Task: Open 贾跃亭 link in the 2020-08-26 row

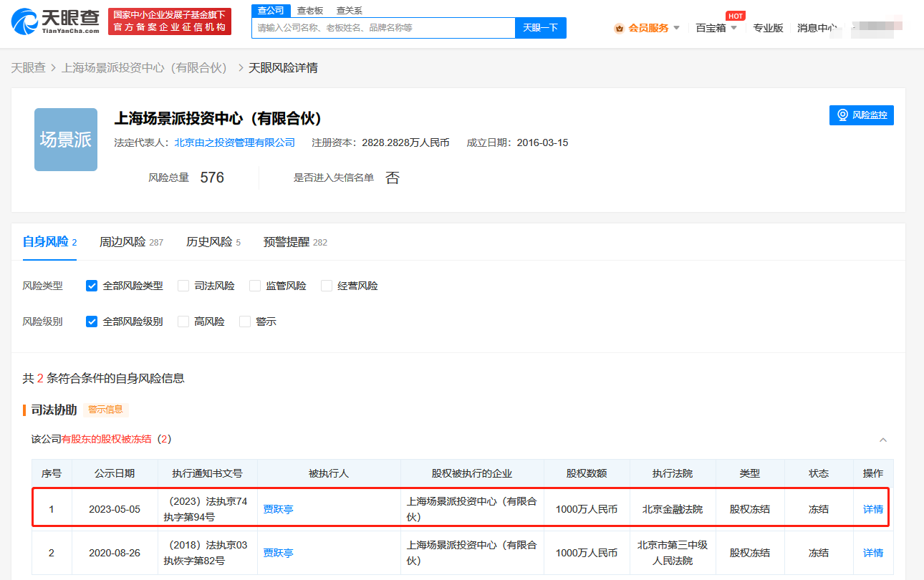Action: coord(279,553)
